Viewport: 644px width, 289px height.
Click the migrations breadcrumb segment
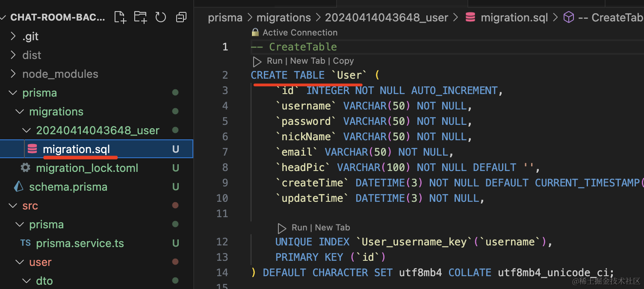click(284, 18)
